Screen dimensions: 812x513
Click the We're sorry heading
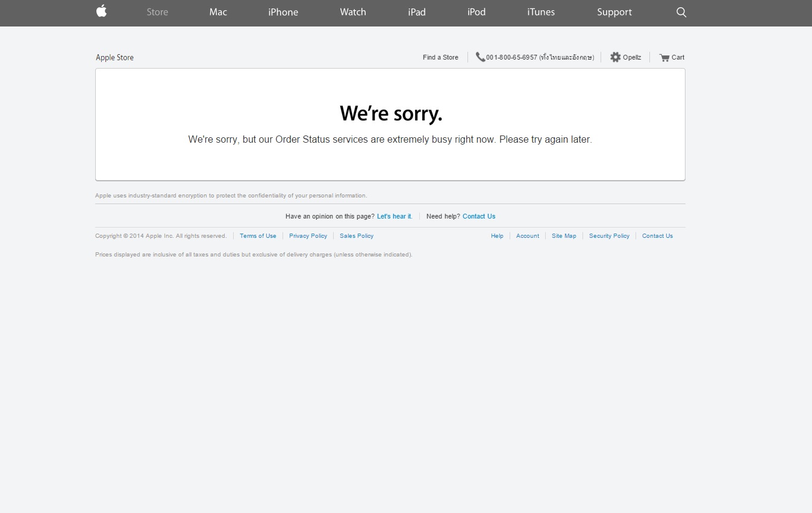coord(391,113)
